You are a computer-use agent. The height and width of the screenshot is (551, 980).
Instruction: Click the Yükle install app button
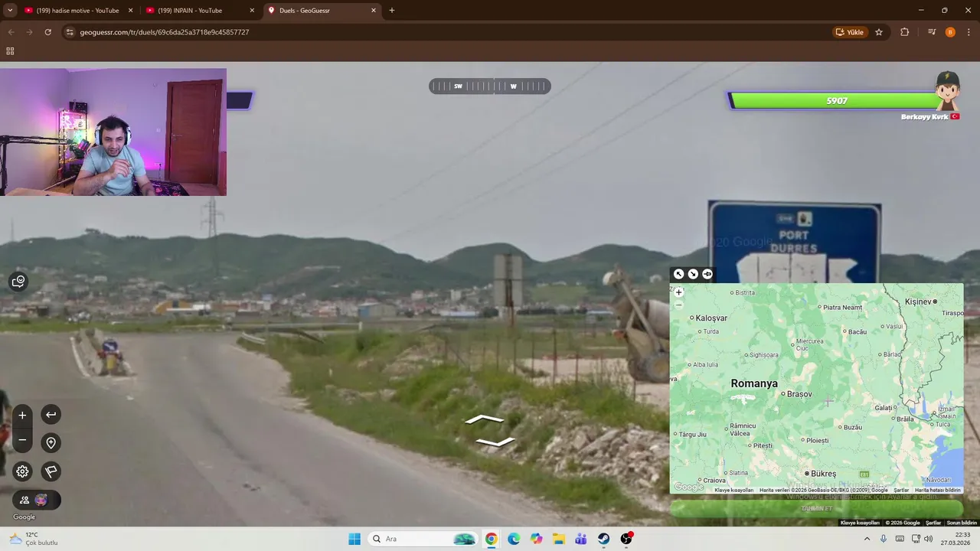coord(850,32)
